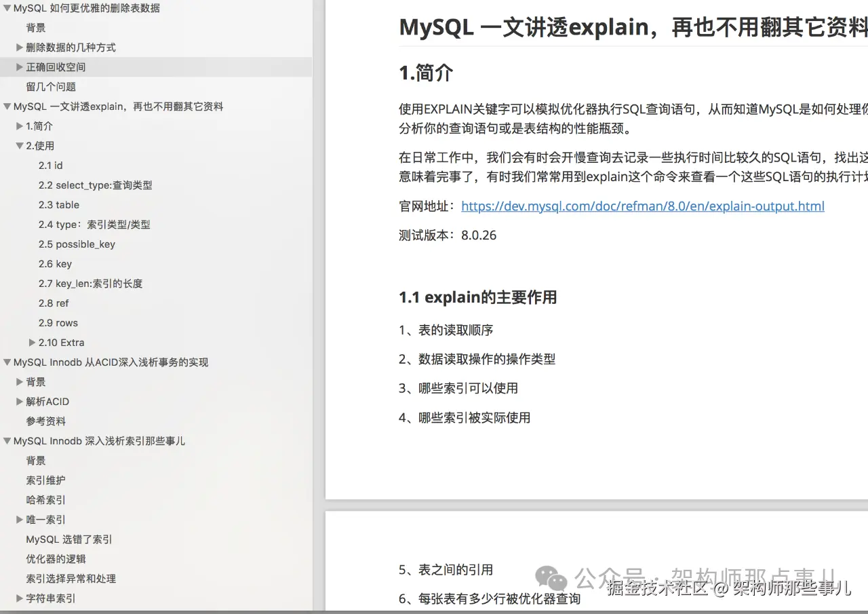Select '字符串索引' label in the outline

click(x=51, y=598)
